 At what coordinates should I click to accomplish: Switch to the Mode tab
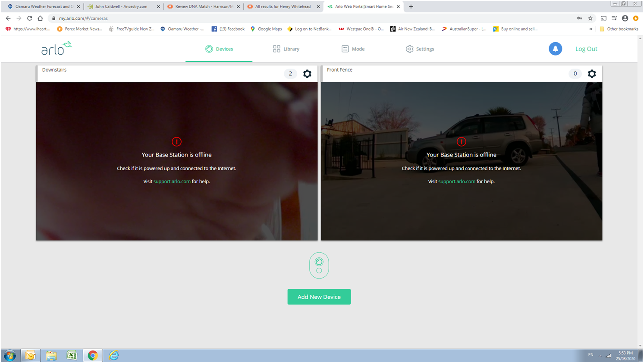(x=353, y=49)
